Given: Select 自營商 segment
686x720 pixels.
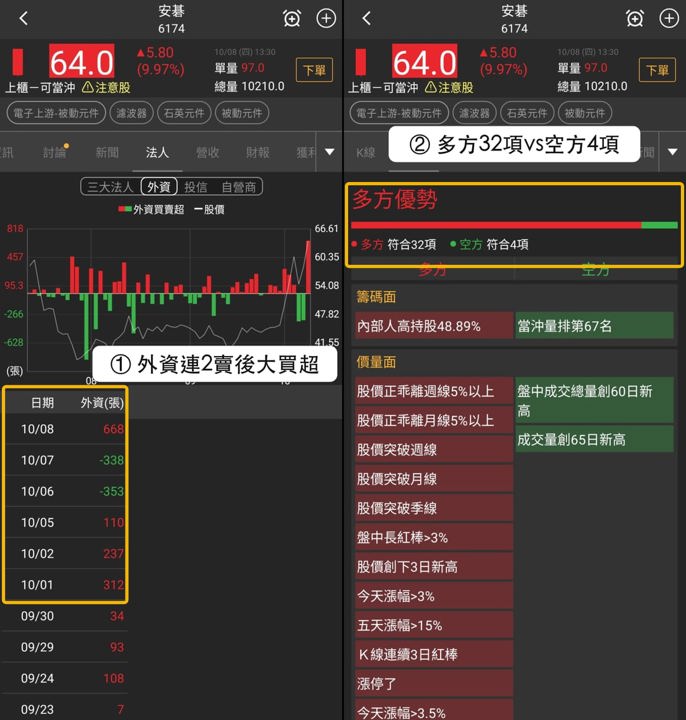Looking at the screenshot, I should click(x=238, y=187).
